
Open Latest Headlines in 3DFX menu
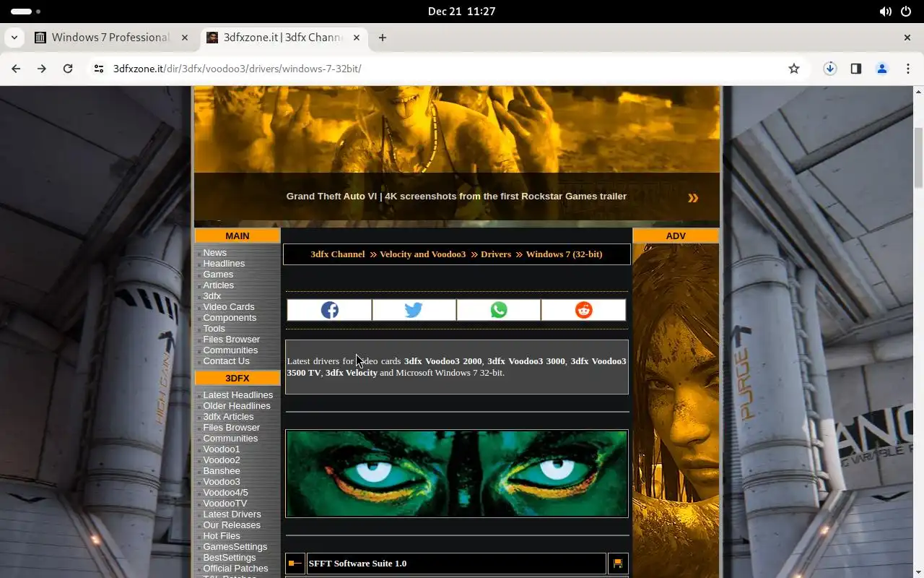click(x=237, y=395)
